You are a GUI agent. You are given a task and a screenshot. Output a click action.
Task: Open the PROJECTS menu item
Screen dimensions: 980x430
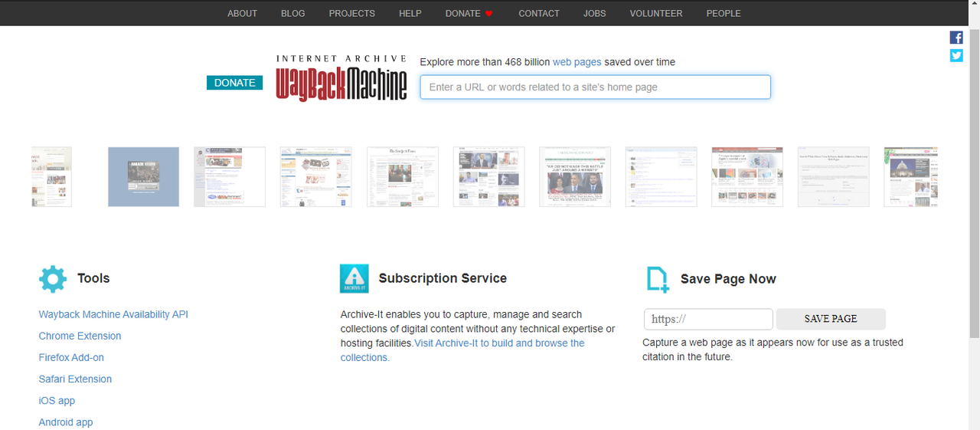351,13
